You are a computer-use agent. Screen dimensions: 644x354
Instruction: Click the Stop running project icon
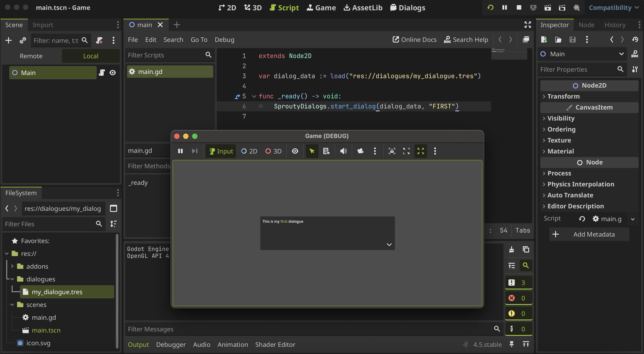pyautogui.click(x=519, y=7)
